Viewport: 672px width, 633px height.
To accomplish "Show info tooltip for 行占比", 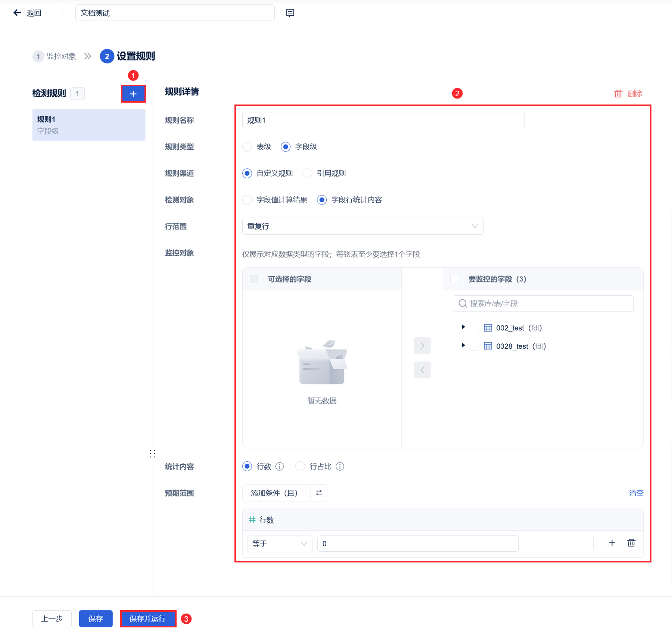I will coord(340,467).
